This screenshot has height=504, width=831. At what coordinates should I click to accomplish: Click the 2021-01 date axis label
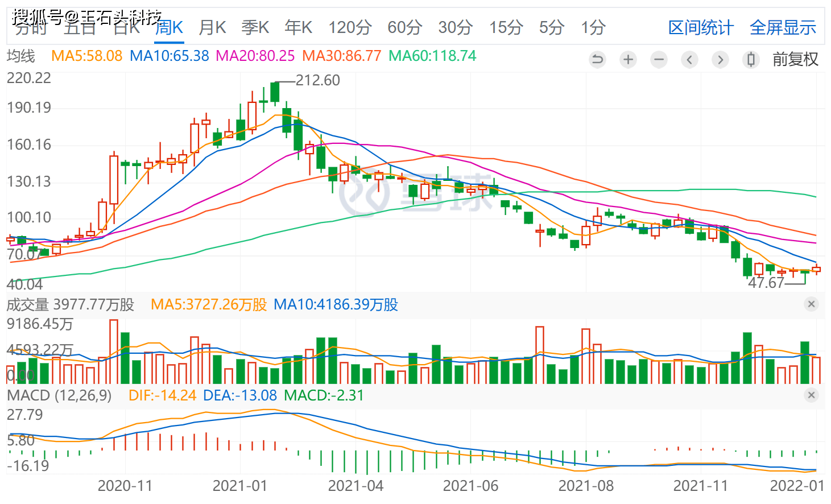click(x=240, y=486)
